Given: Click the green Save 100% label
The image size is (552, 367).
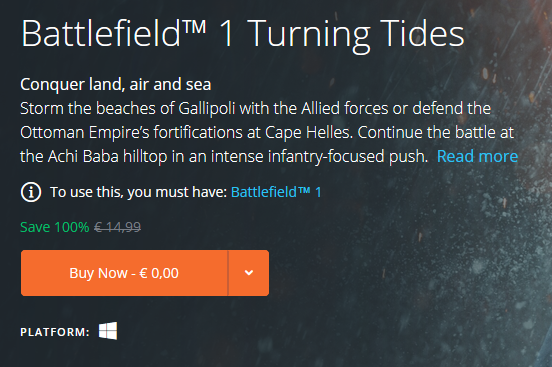Looking at the screenshot, I should [x=55, y=227].
